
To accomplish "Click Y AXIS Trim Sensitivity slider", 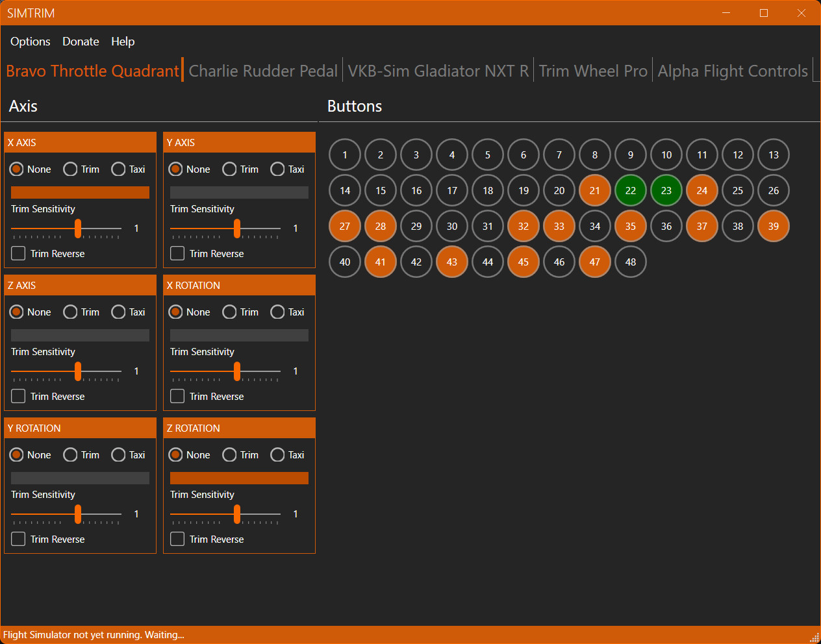I will tap(225, 229).
